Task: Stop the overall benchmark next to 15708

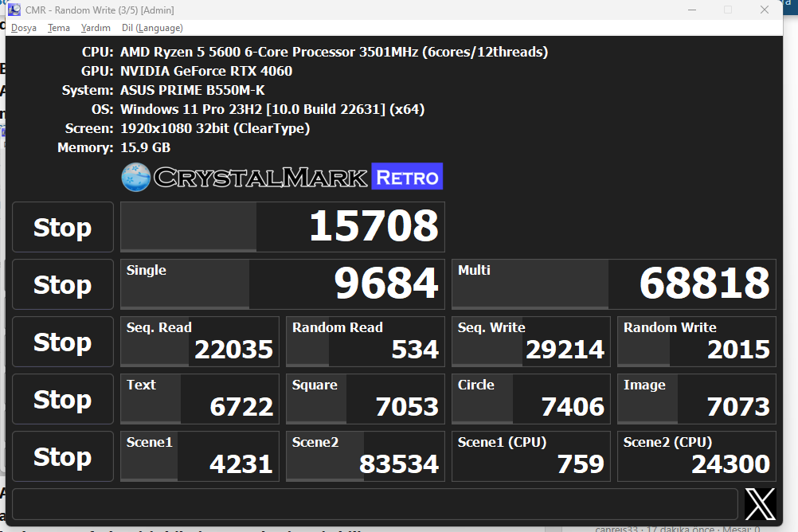Action: click(63, 227)
